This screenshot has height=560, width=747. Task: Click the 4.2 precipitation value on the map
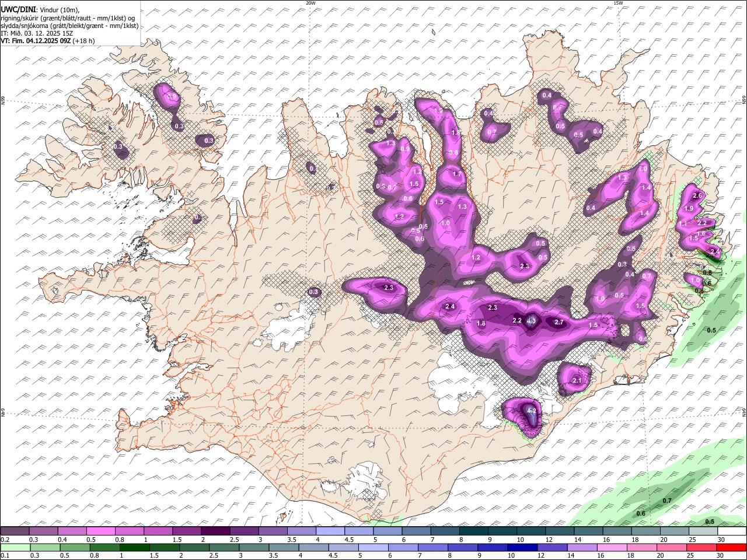coord(532,411)
